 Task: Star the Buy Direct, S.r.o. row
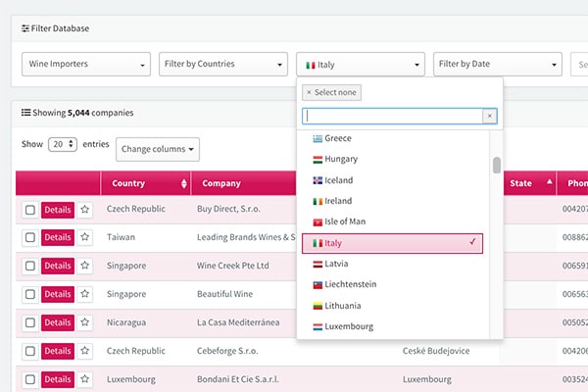pos(85,210)
